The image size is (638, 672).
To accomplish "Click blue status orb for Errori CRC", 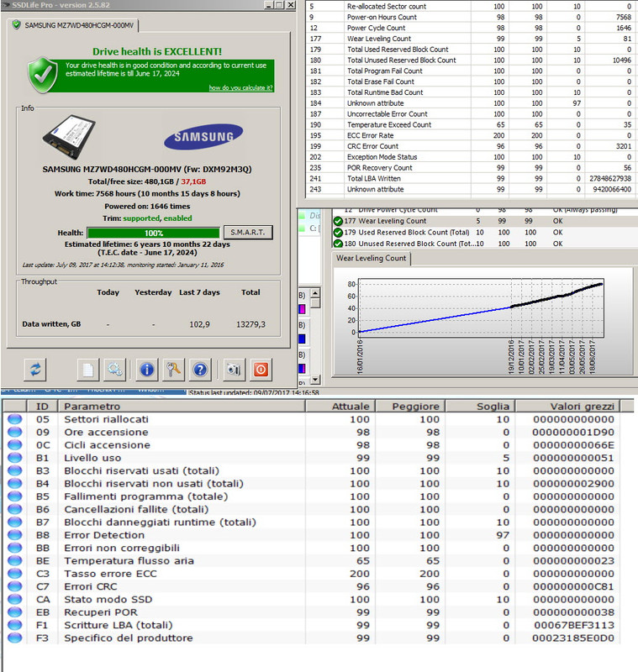I will click(14, 586).
